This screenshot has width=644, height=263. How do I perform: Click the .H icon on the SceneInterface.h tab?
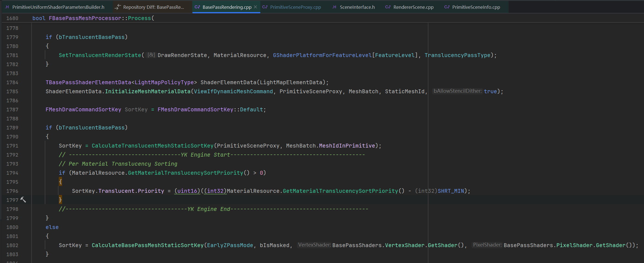pos(334,7)
